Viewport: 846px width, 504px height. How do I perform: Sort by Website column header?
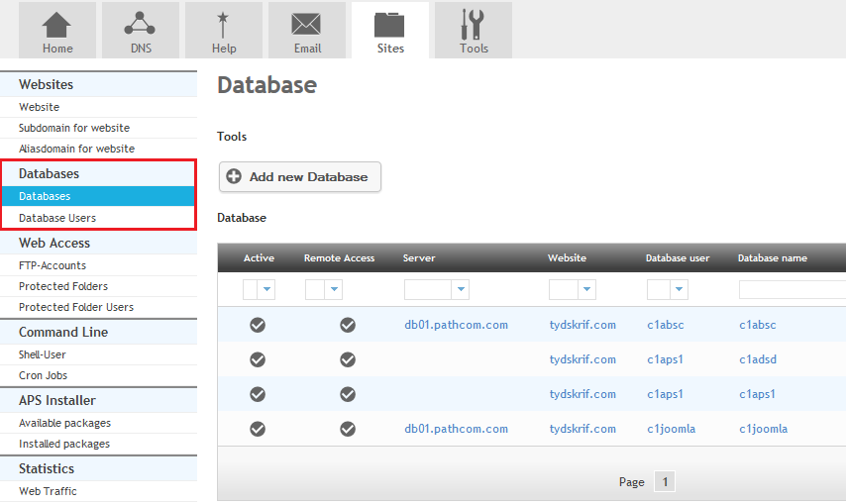(567, 258)
